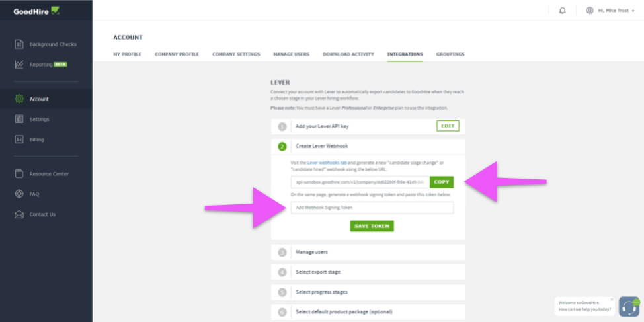Switch to the Groupings tab
This screenshot has width=644, height=322.
pyautogui.click(x=450, y=54)
